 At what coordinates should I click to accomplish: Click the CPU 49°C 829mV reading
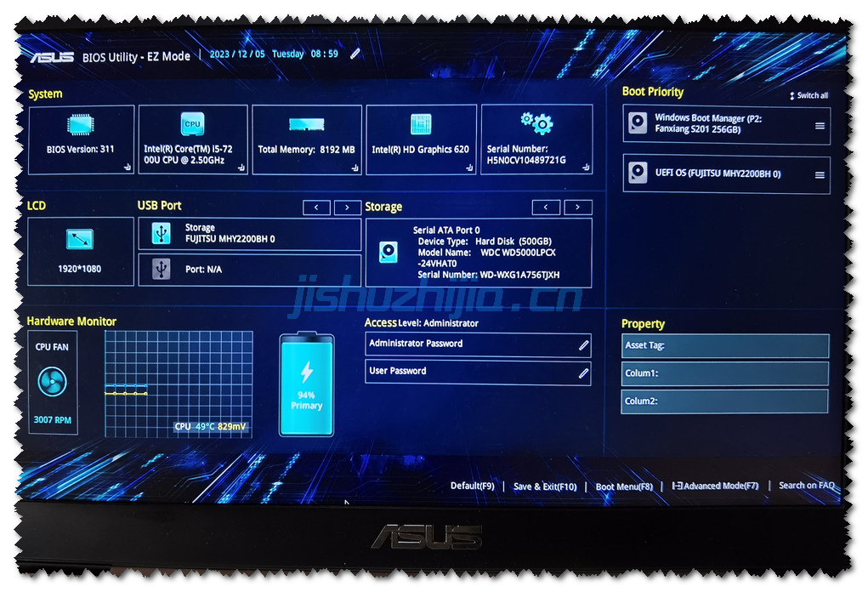tap(210, 426)
